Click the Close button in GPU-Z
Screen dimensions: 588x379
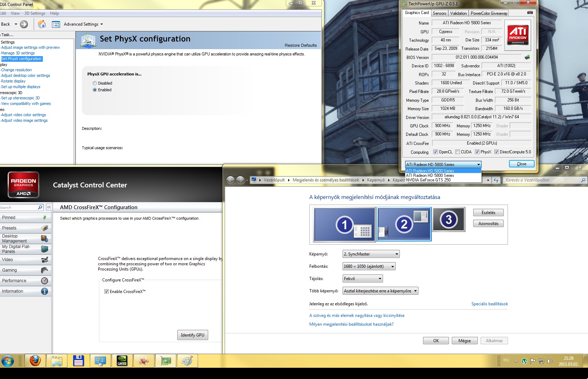(522, 164)
